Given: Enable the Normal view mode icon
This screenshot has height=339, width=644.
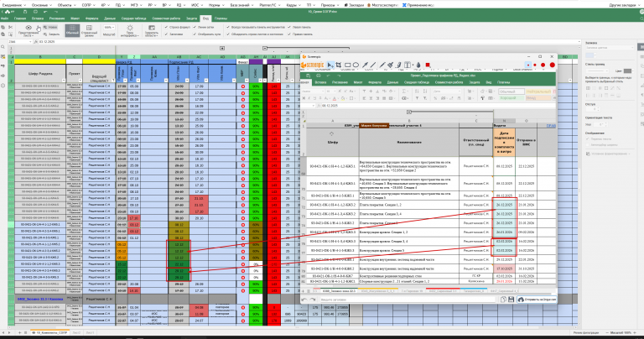Looking at the screenshot, I should (x=73, y=31).
